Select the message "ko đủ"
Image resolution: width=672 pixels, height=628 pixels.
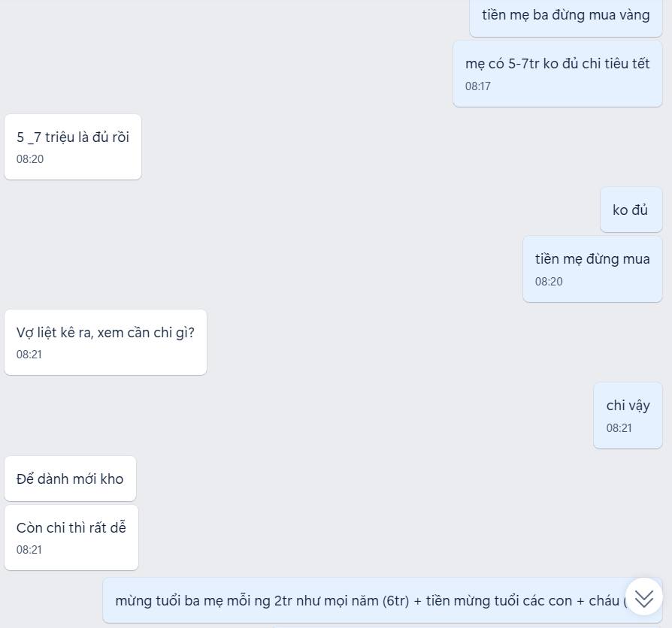click(x=631, y=210)
